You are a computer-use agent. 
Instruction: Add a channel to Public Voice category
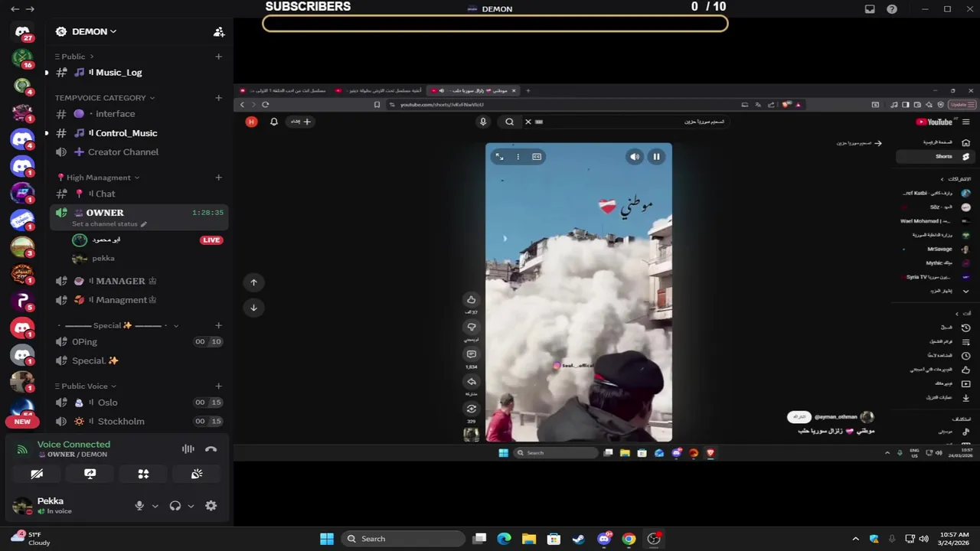pyautogui.click(x=218, y=386)
